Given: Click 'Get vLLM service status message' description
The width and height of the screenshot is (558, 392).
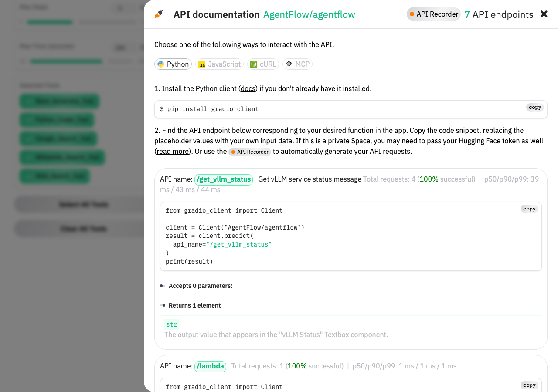Looking at the screenshot, I should coord(310,179).
